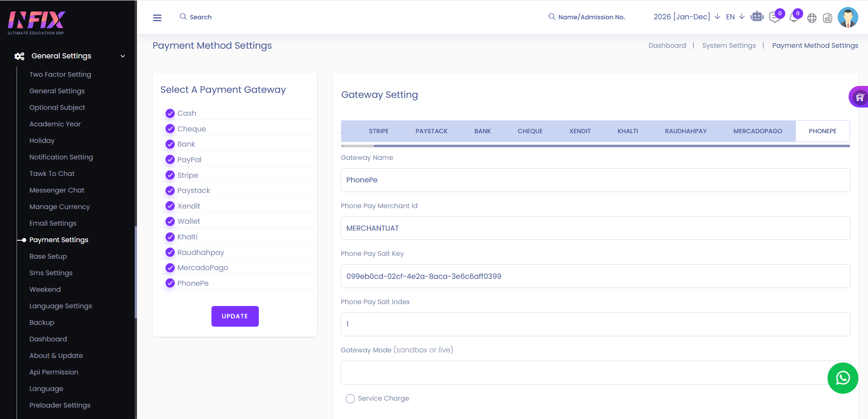Click the hamburger menu icon

[x=157, y=18]
